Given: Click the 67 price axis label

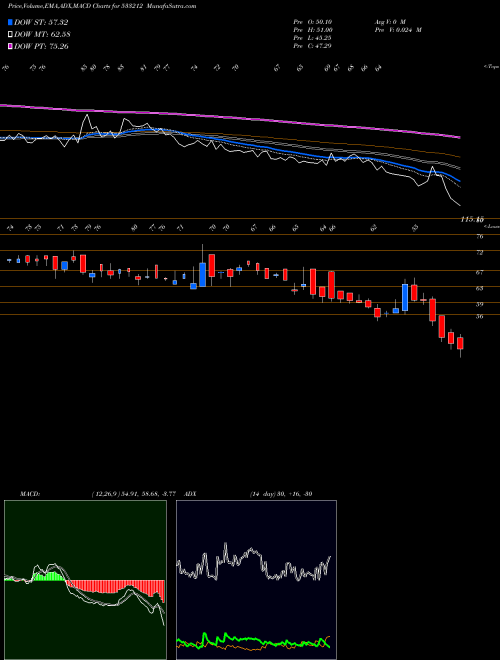Looking at the screenshot, I should pos(479,272).
